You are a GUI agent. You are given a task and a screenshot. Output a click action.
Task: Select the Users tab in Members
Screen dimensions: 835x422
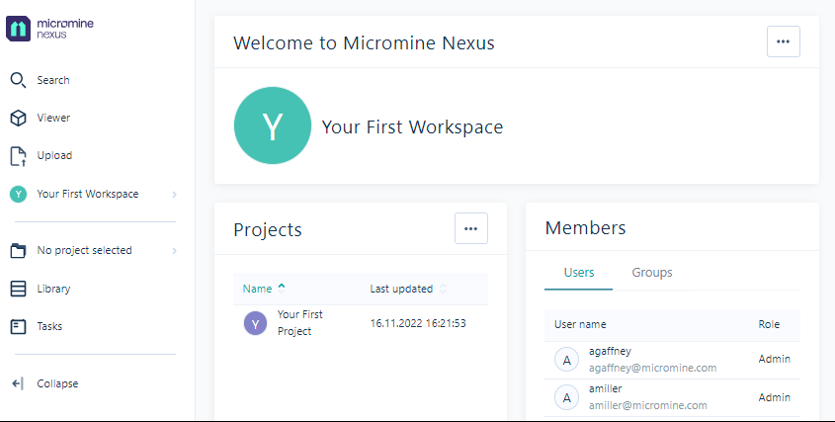[x=579, y=273]
